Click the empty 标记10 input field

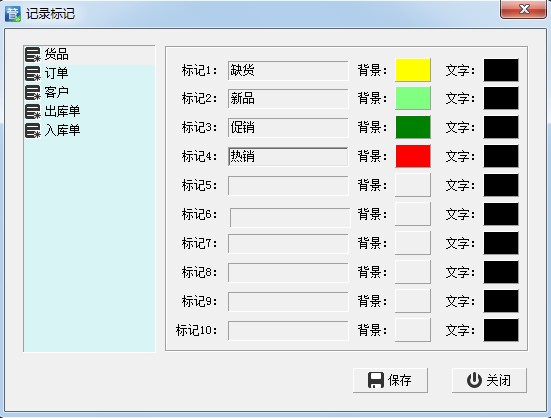[x=288, y=330]
